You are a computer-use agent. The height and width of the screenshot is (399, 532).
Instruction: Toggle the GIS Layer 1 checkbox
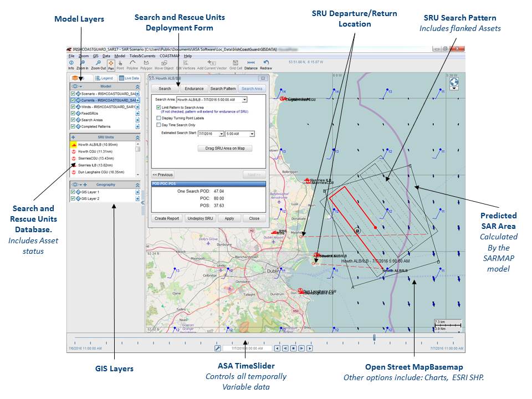pos(73,192)
